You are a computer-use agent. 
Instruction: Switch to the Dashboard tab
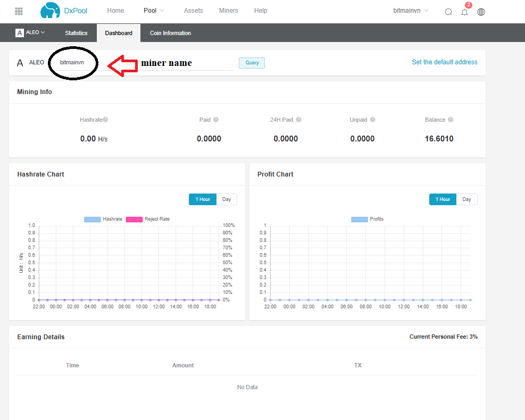click(119, 33)
